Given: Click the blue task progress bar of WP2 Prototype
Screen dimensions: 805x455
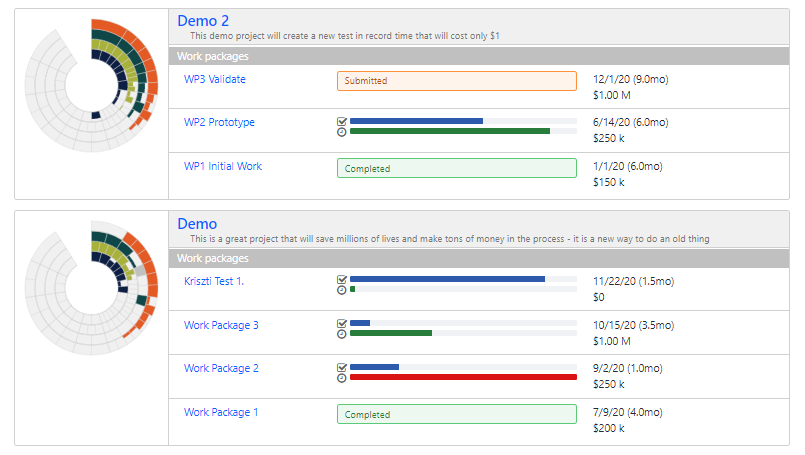Looking at the screenshot, I should click(x=416, y=121).
